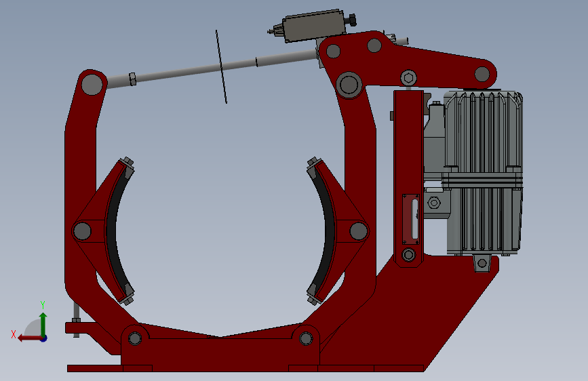
Task: Select the large pivot pin on right arm
Action: (x=349, y=85)
